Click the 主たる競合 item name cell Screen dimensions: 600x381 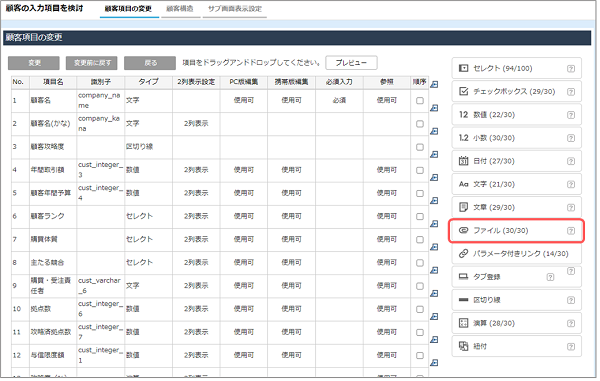point(53,263)
